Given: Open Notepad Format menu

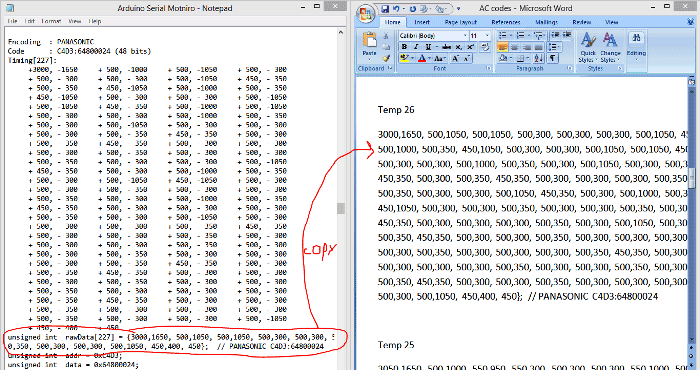Looking at the screenshot, I should [x=51, y=21].
